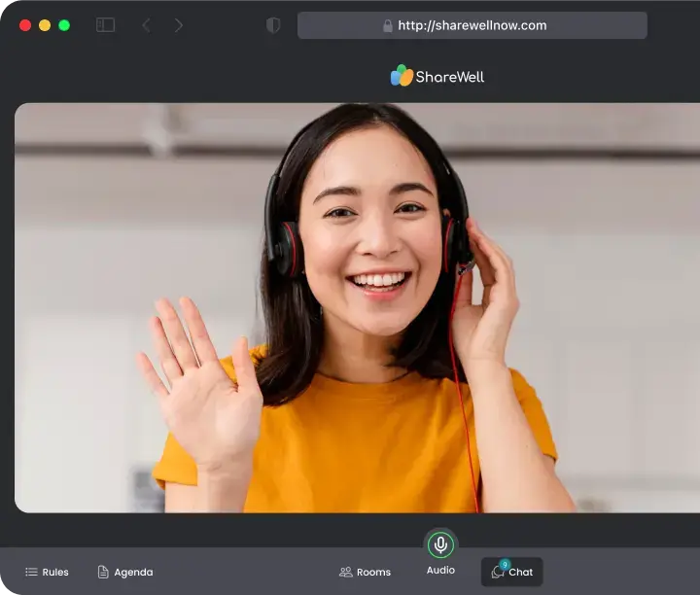
Task: Open the Rules section
Action: (55, 572)
